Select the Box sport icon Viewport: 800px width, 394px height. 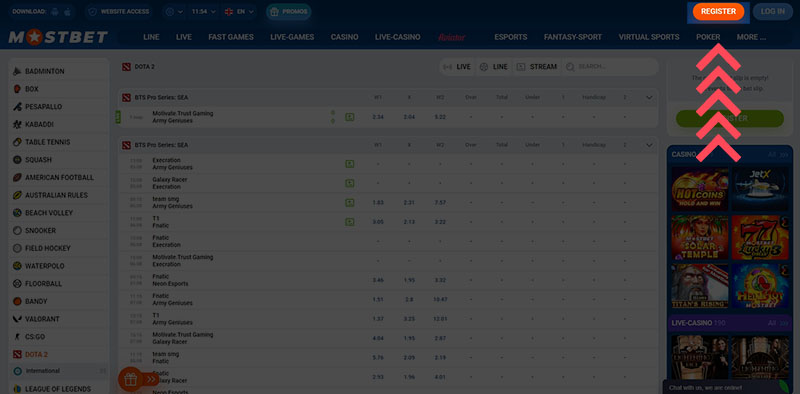(x=17, y=89)
